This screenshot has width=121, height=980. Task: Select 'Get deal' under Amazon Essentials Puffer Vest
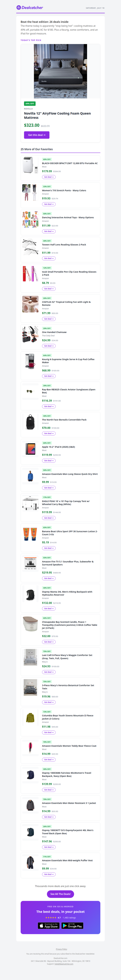[x=48, y=874]
